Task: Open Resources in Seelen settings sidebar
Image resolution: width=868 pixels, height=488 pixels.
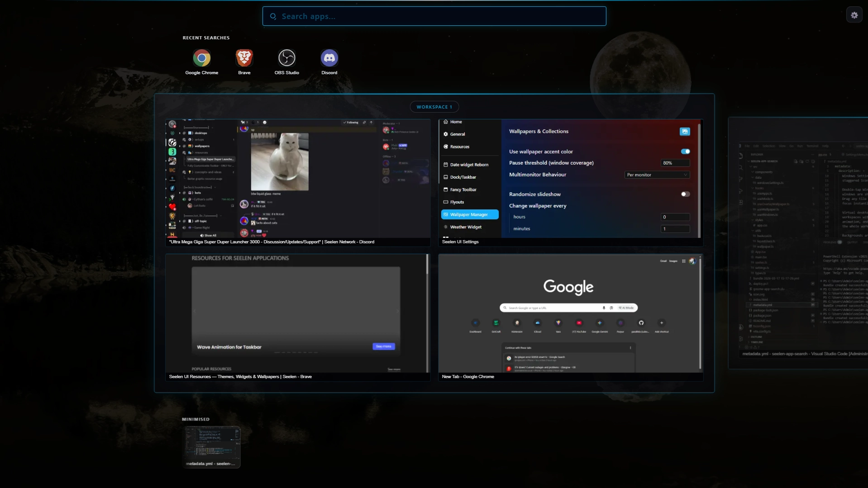Action: (x=456, y=147)
